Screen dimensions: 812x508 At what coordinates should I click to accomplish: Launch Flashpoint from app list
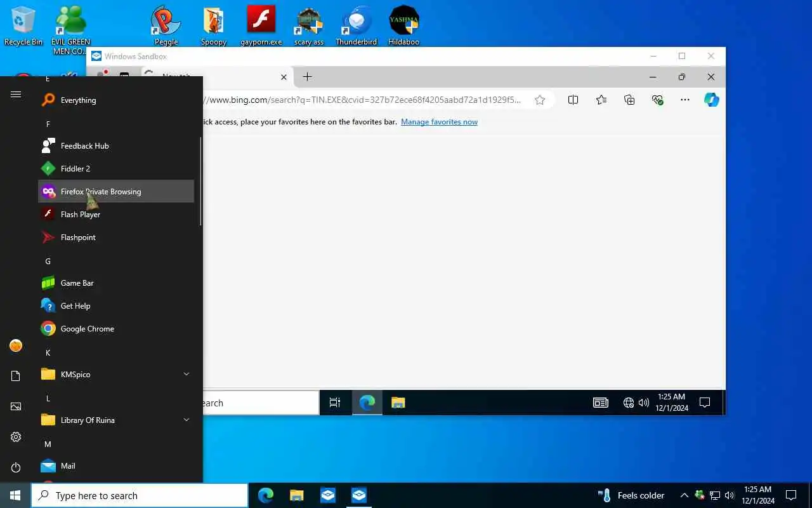point(116,237)
